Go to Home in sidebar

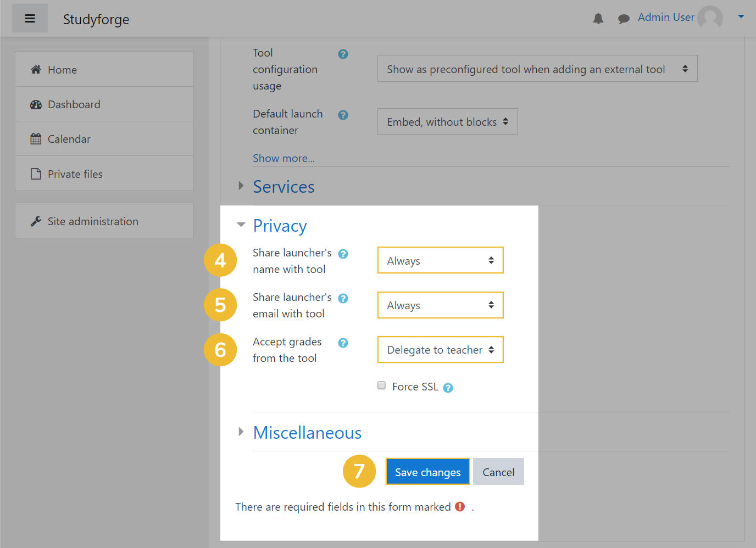click(x=104, y=69)
